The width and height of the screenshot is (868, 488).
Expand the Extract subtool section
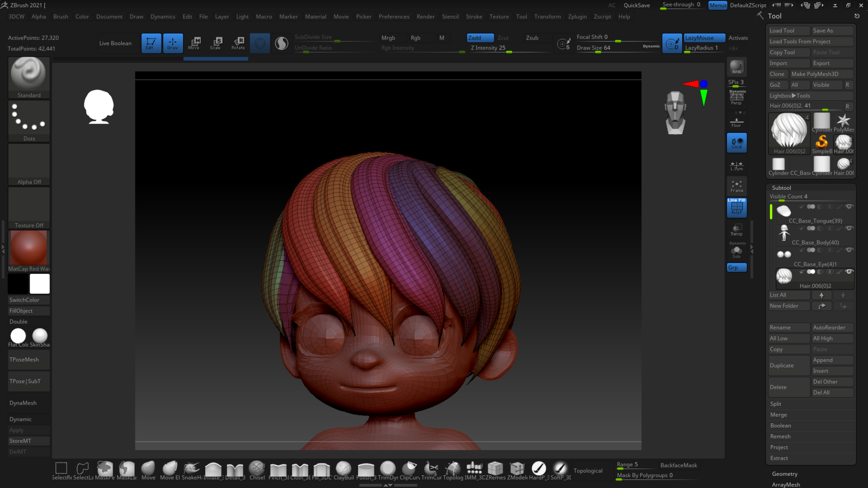779,458
